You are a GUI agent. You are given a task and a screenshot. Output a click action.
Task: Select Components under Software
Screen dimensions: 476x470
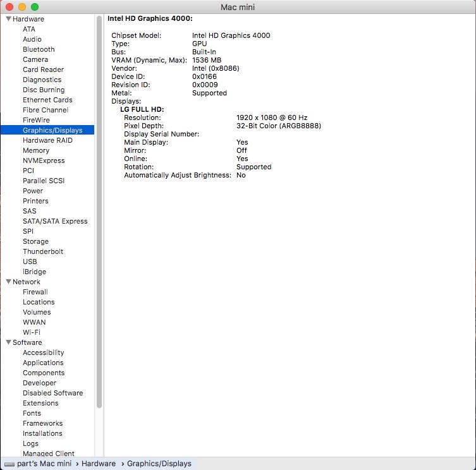click(x=44, y=373)
